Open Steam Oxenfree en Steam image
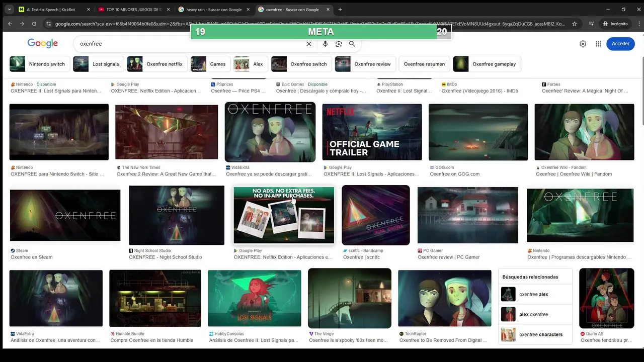The width and height of the screenshot is (644, 362). 65,215
